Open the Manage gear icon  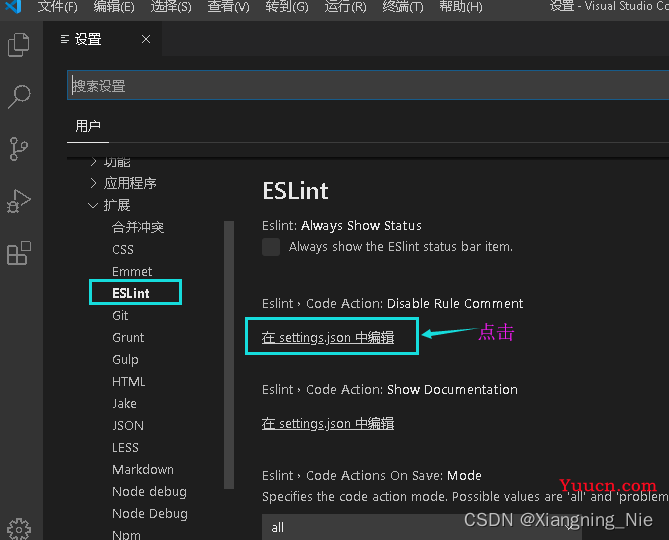pyautogui.click(x=19, y=529)
